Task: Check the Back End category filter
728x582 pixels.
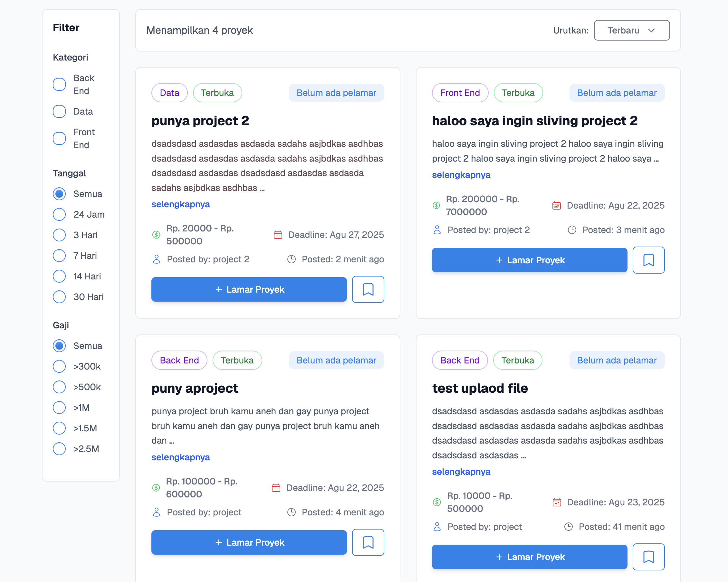Action: (59, 84)
